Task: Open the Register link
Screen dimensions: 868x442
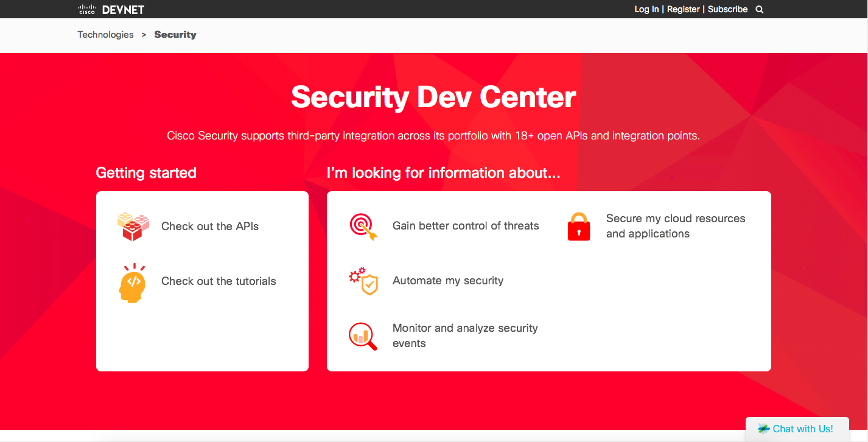Action: [684, 9]
